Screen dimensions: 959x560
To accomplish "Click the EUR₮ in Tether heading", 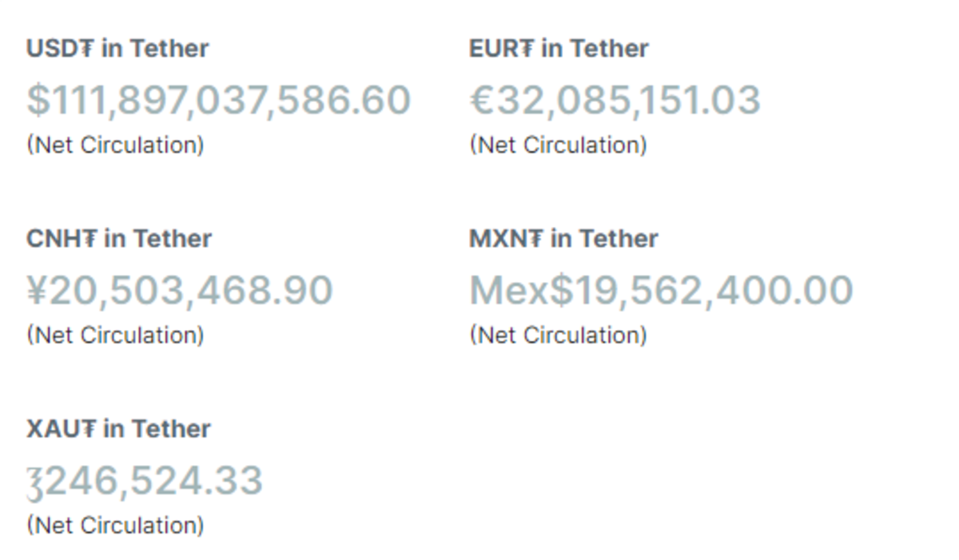I will click(x=559, y=49).
